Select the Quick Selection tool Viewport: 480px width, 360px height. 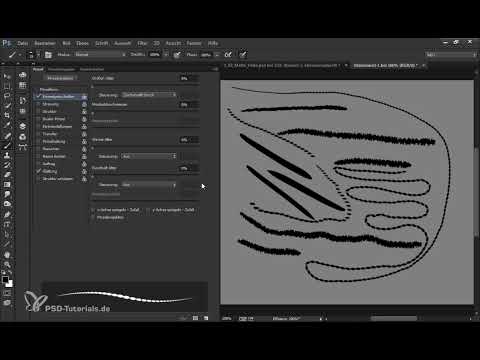(x=7, y=106)
